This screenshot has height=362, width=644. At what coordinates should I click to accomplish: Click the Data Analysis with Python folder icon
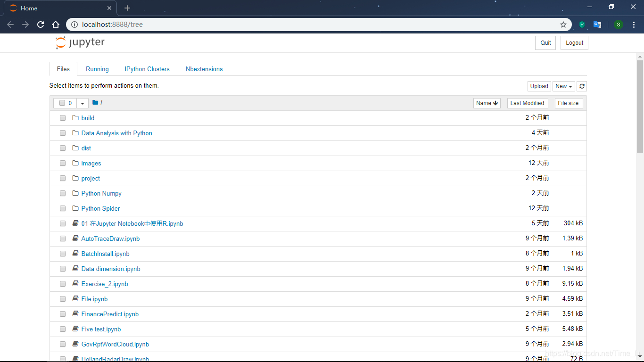[75, 133]
